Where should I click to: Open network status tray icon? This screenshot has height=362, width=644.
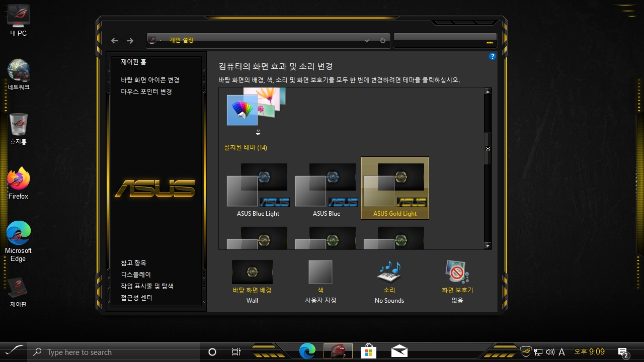(538, 352)
